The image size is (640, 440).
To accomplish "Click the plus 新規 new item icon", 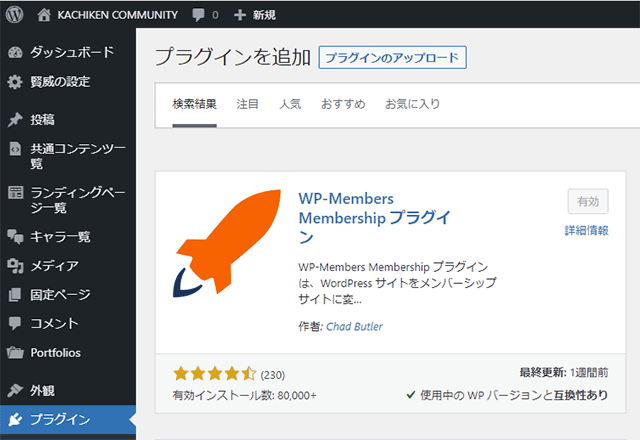I will click(x=240, y=15).
